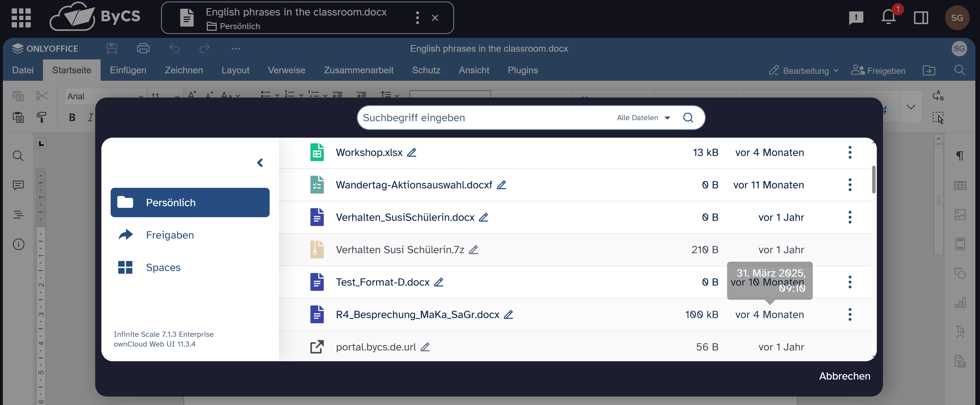Open the Datei tab
This screenshot has height=405, width=980.
click(23, 71)
